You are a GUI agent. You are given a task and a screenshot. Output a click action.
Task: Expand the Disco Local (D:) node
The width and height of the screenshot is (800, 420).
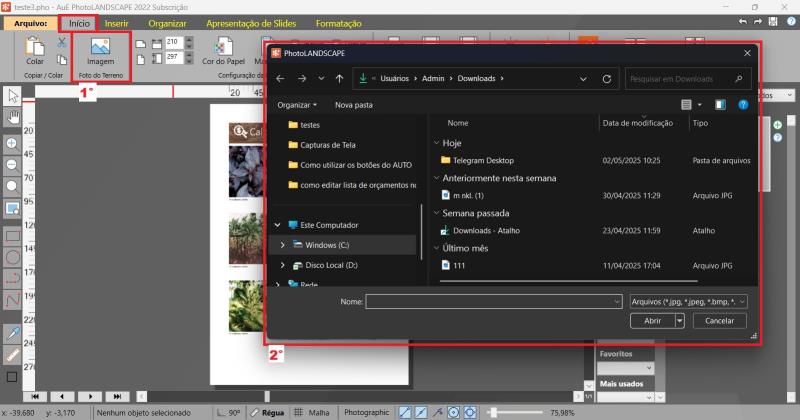coord(282,265)
